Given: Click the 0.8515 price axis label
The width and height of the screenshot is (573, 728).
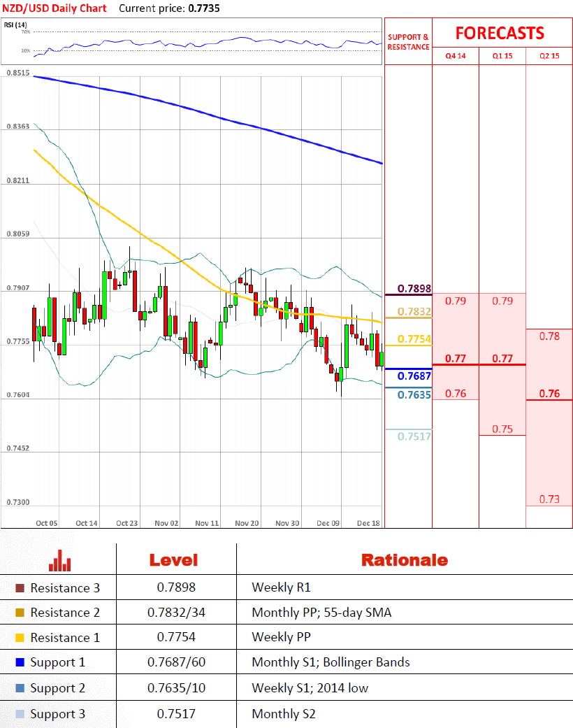Looking at the screenshot, I should coord(18,73).
